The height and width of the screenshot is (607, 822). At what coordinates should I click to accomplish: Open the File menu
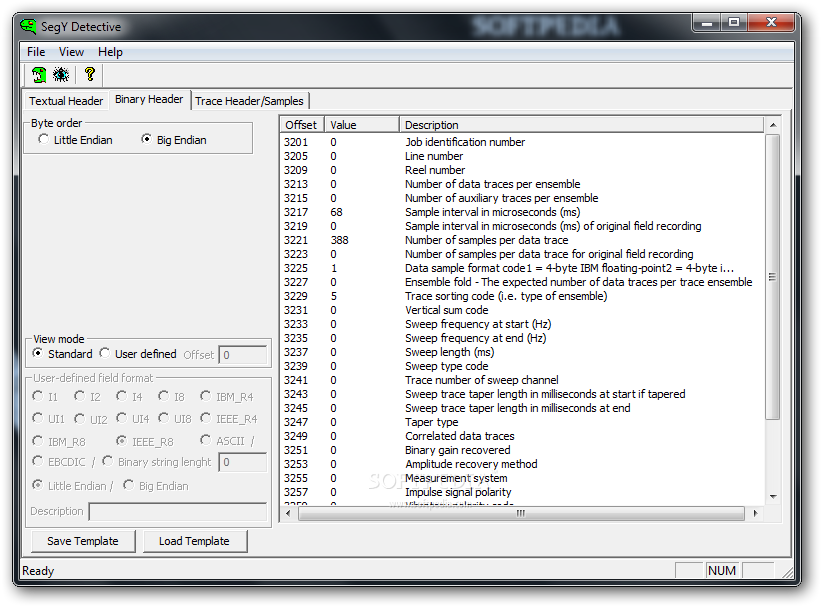(36, 52)
